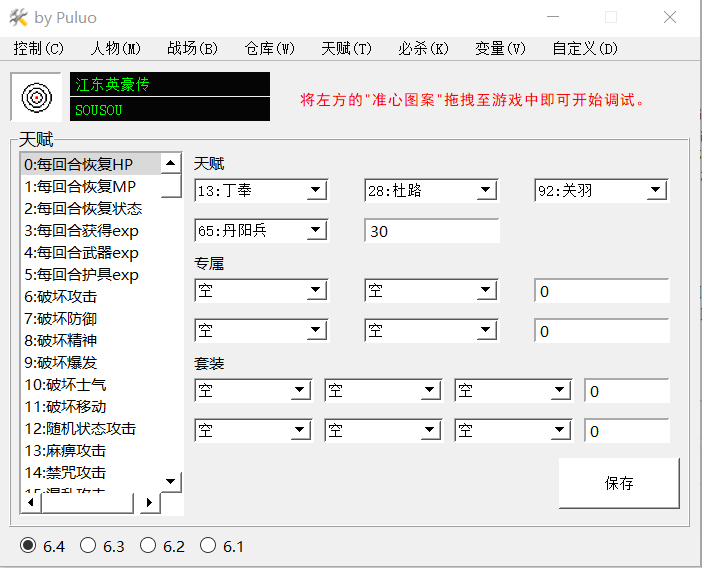Viewport: 702px width, 568px height.
Task: Open the 自定义(D) menu
Action: tap(585, 48)
